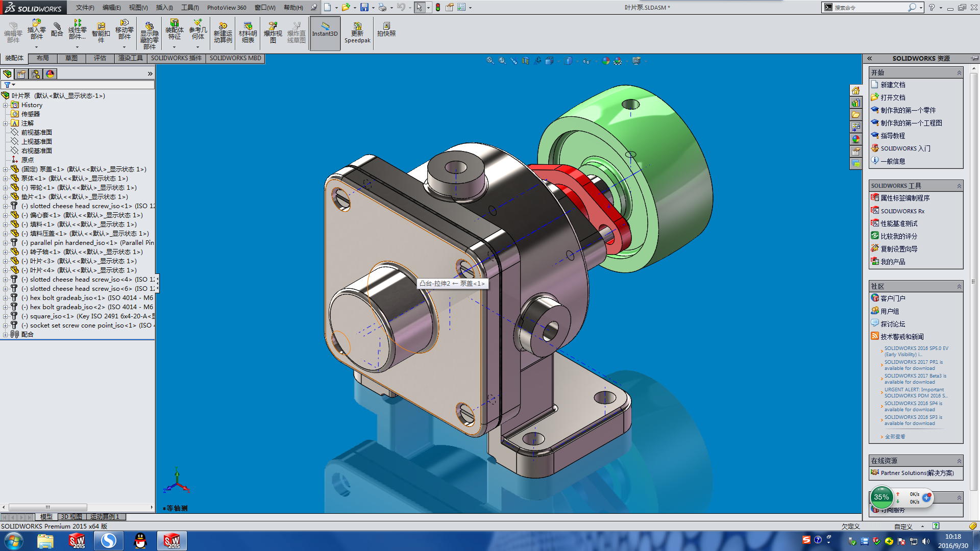Viewport: 980px width, 551px height.
Task: Create New Motion Study (新建运动算例)
Action: pos(223,32)
